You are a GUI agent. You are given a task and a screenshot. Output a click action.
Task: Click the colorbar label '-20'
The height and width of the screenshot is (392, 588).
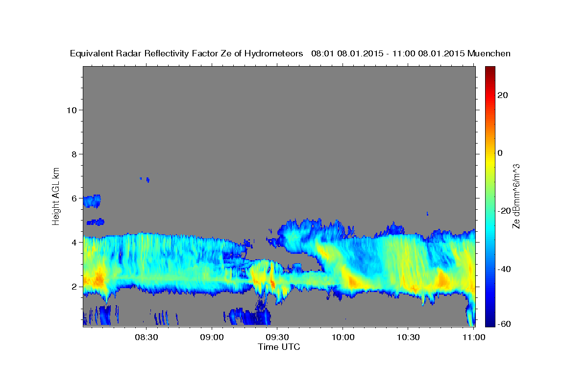pyautogui.click(x=504, y=211)
